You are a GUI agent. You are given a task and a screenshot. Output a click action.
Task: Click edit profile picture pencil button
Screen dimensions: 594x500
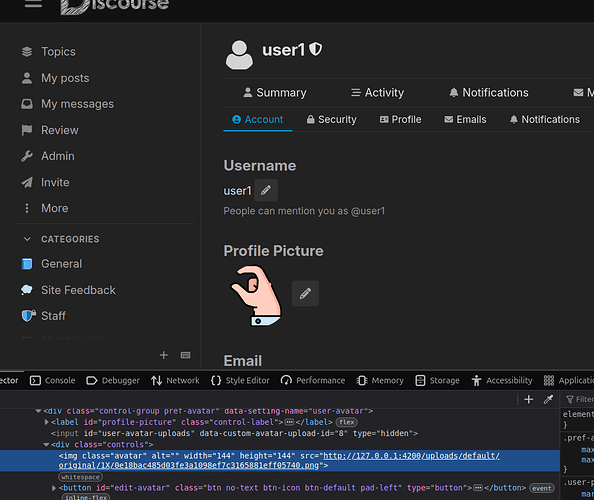pyautogui.click(x=305, y=294)
